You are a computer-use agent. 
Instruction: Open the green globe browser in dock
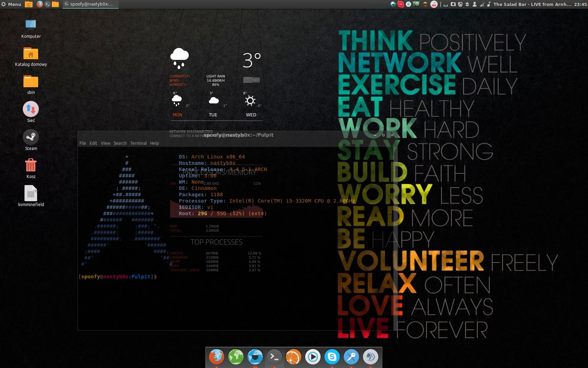click(x=236, y=357)
